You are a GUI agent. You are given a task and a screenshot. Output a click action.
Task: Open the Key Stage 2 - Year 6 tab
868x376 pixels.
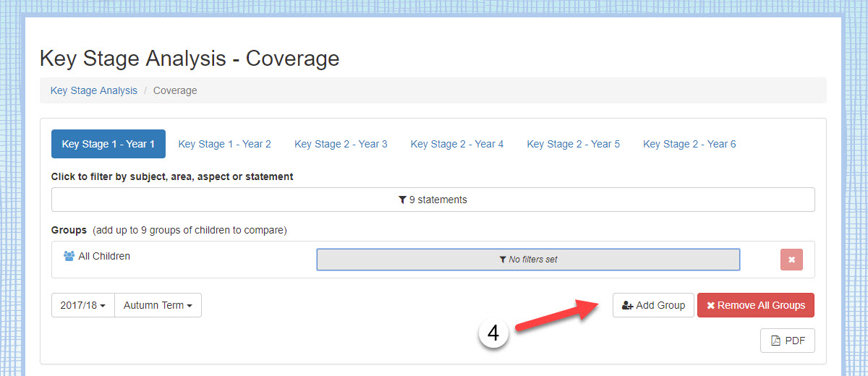[689, 144]
